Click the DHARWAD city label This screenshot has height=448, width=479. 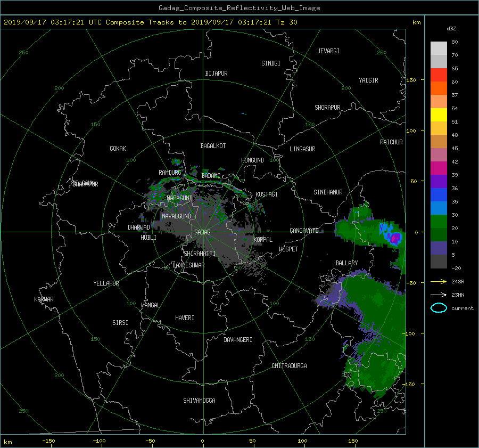138,227
